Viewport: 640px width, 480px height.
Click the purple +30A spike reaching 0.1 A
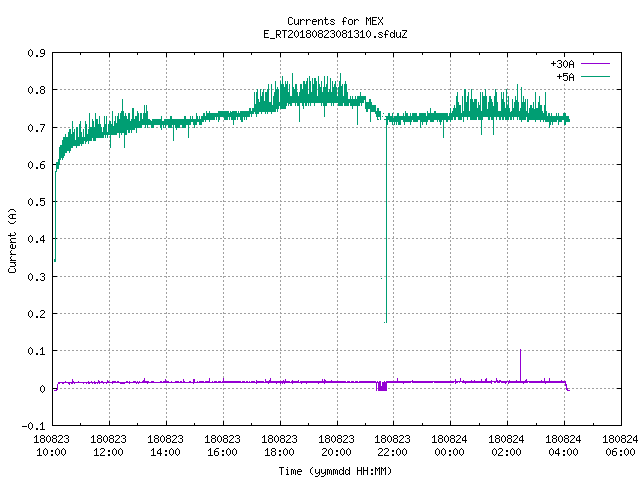520,365
